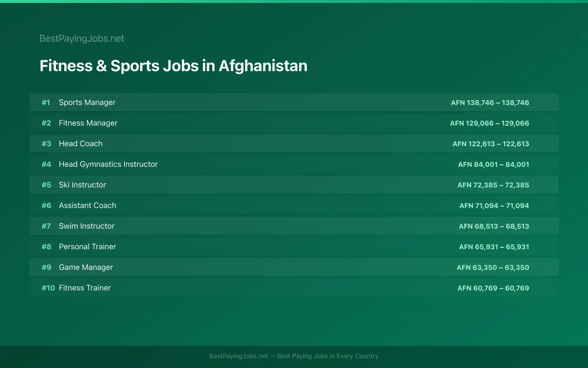Viewport: 588px width, 368px height.
Task: Click the salary AFN 71,094 – 71,094
Action: click(x=494, y=206)
